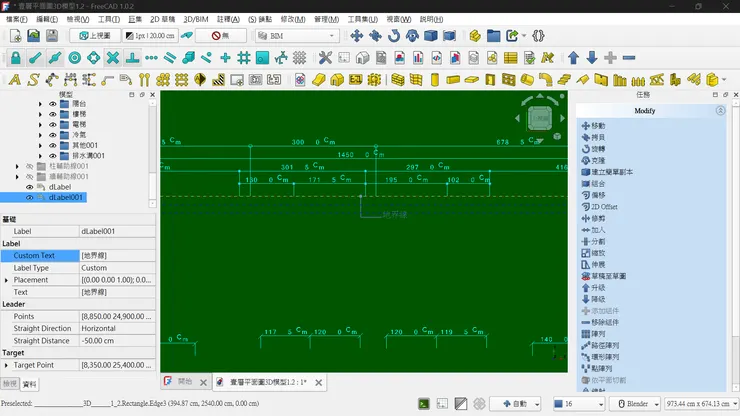Click the Fence tool icon
This screenshot has height=416, width=740.
pos(638,79)
